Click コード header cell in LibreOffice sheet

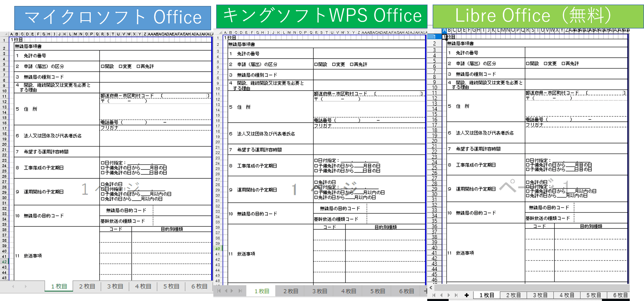click(x=539, y=226)
